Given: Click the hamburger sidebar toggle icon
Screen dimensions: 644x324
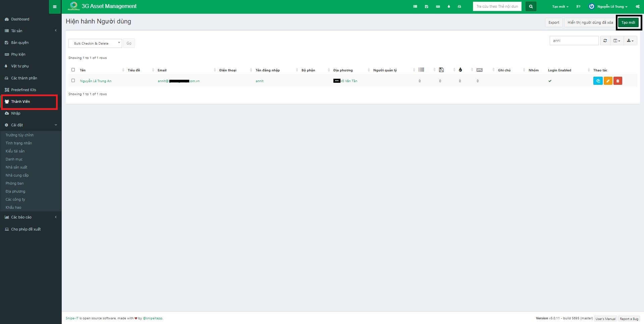Looking at the screenshot, I should click(55, 7).
